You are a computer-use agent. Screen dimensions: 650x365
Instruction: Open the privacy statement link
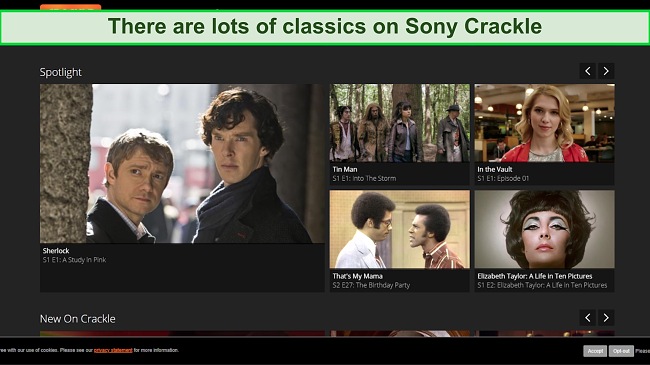113,350
